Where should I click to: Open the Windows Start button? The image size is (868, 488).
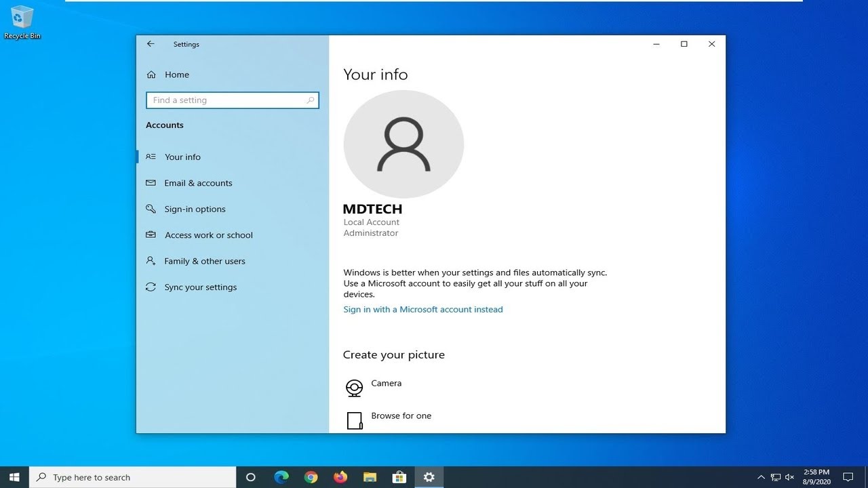click(14, 477)
